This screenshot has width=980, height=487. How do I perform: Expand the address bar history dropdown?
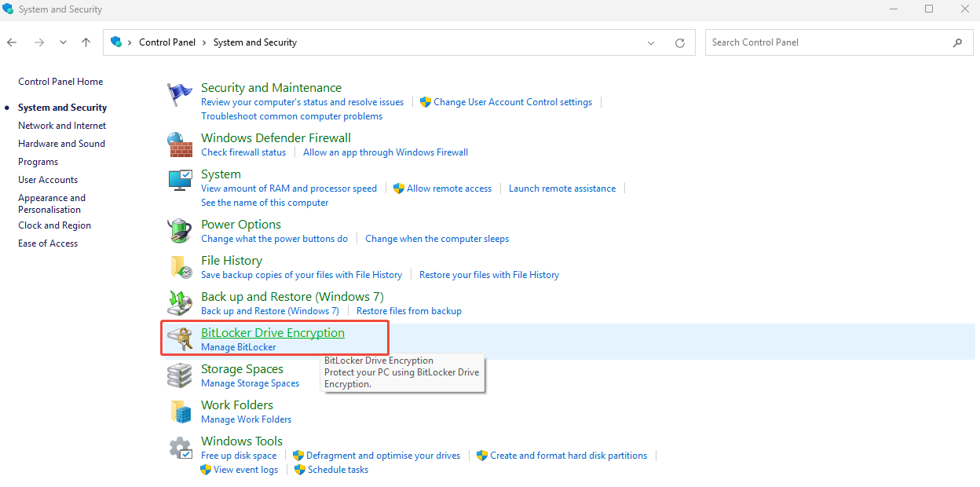coord(650,43)
